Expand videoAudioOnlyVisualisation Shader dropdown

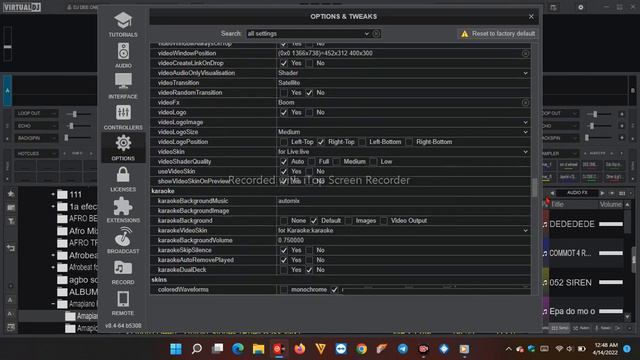point(525,73)
